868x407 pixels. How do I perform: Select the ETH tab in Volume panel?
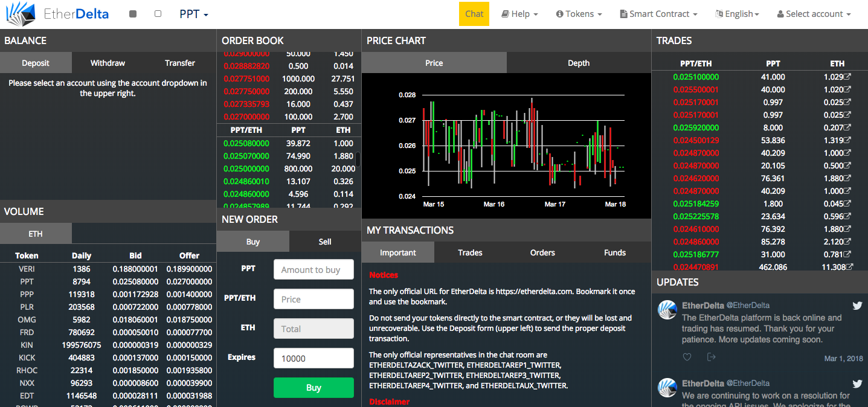pyautogui.click(x=36, y=234)
